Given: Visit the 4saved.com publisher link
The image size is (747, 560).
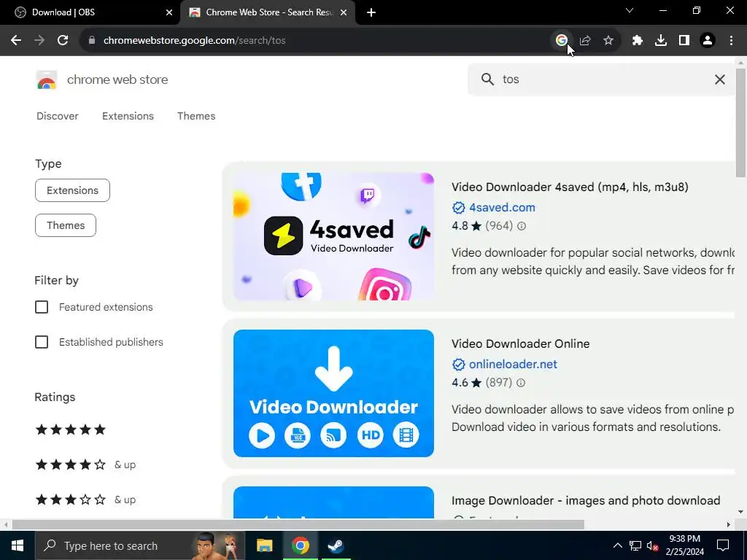Looking at the screenshot, I should coord(502,208).
